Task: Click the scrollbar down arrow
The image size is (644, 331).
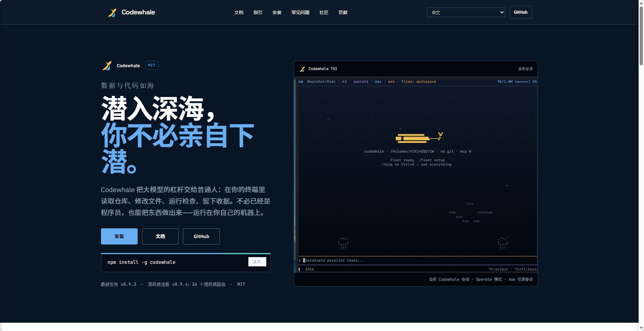Action: (641, 328)
